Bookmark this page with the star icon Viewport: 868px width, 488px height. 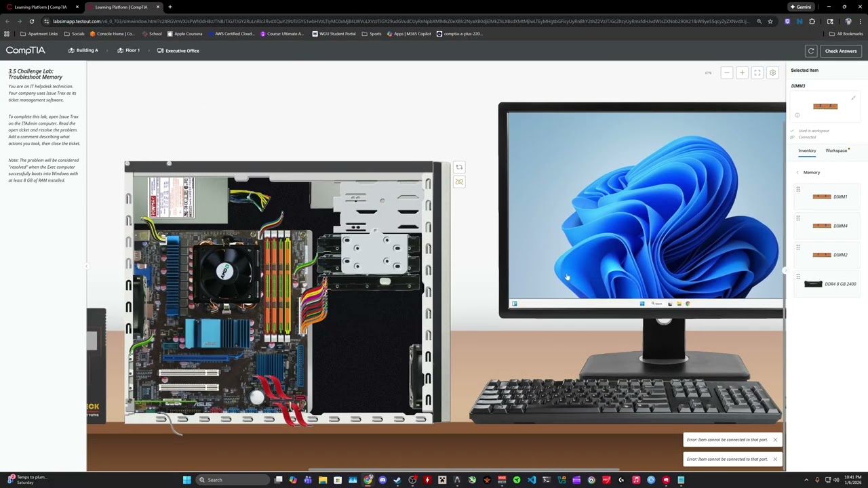pos(770,21)
